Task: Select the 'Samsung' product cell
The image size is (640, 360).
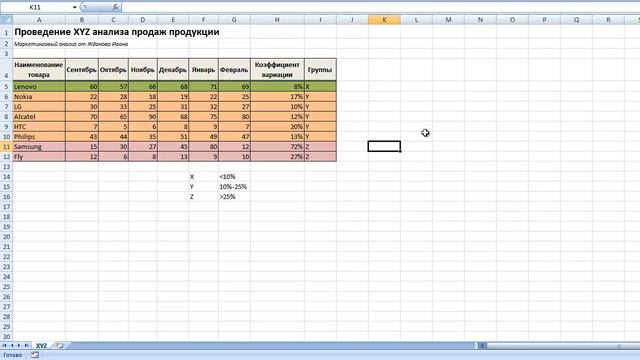Action: pos(39,147)
